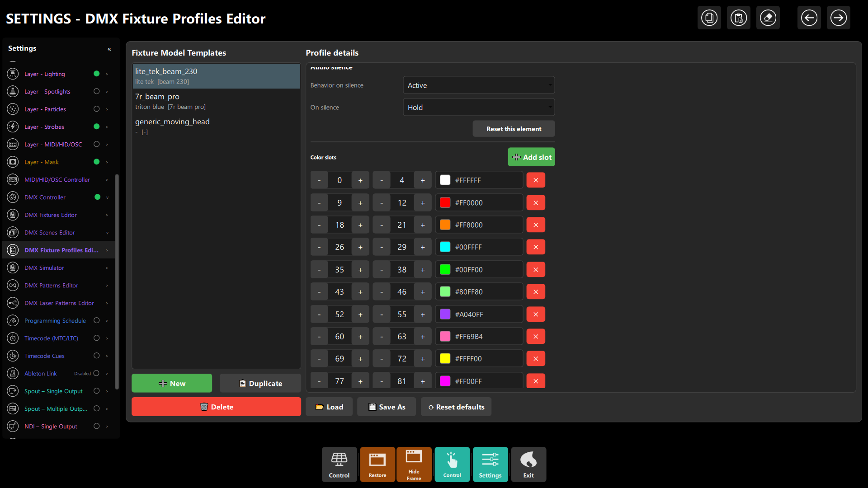Click the DMX Scenes Editor icon
This screenshot has height=488, width=868.
[x=13, y=232]
